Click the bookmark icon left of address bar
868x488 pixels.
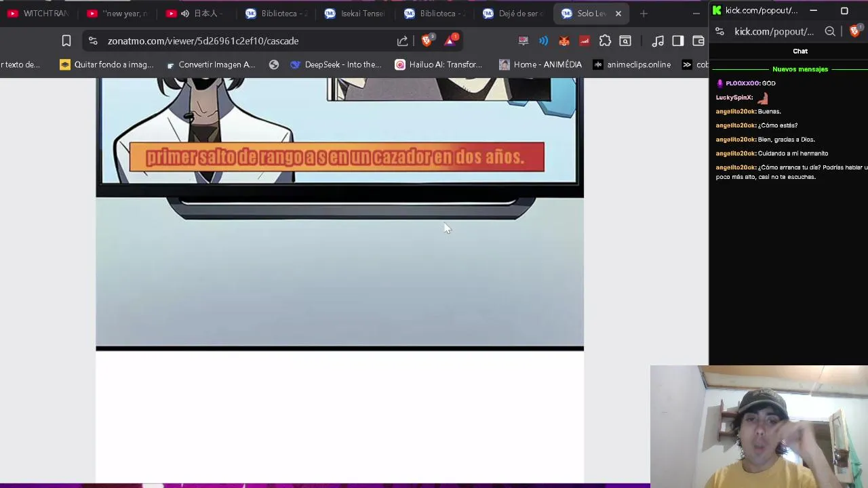pos(66,41)
